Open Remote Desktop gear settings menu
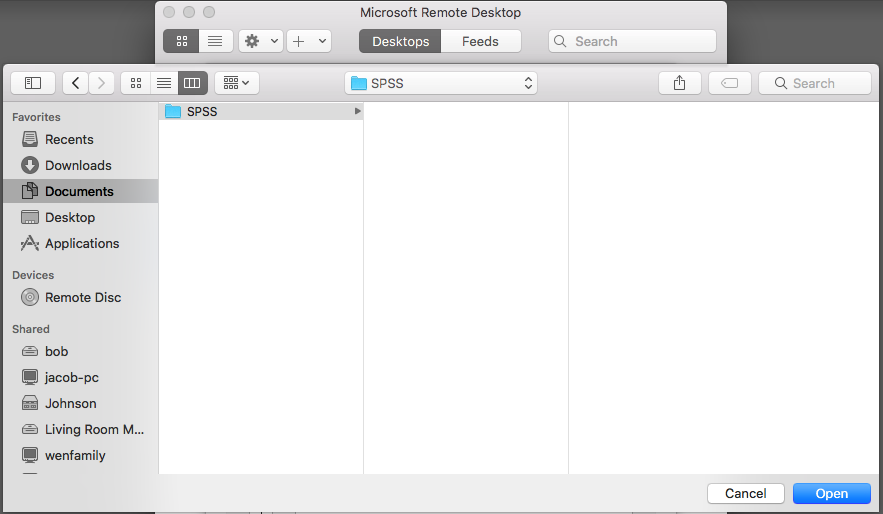The image size is (883, 514). point(260,41)
